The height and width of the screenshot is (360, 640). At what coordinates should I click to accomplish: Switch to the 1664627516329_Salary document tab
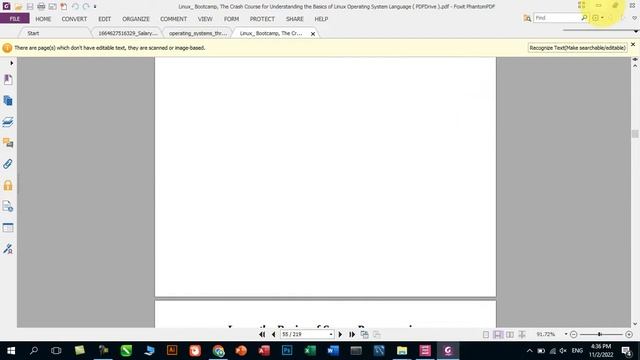[128, 33]
